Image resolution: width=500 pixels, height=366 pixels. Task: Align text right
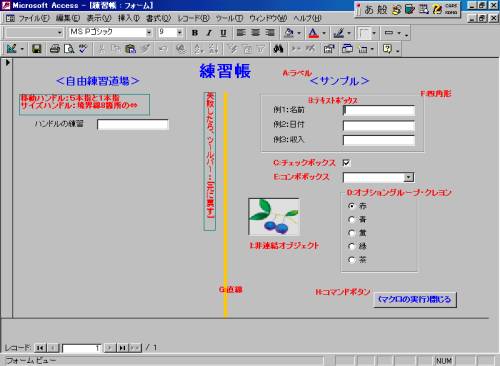[x=270, y=33]
